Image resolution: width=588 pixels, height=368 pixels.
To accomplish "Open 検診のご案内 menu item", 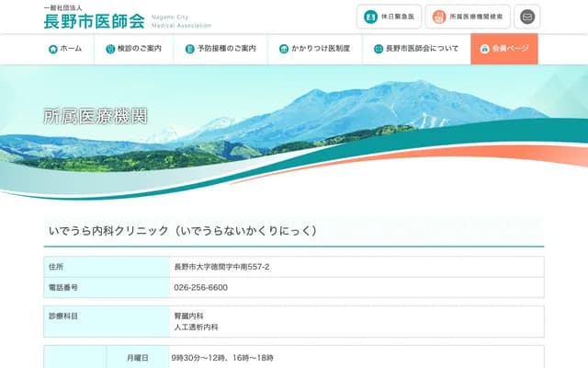I will [134, 49].
